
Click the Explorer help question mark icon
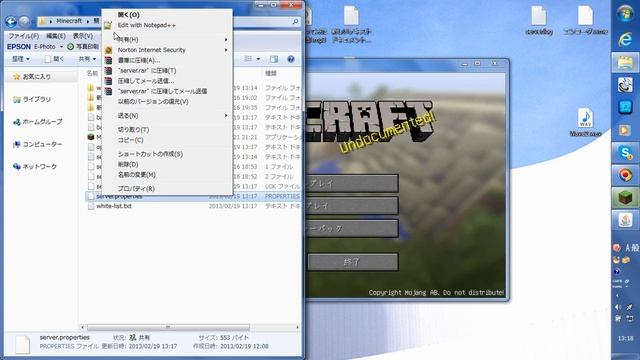point(291,59)
